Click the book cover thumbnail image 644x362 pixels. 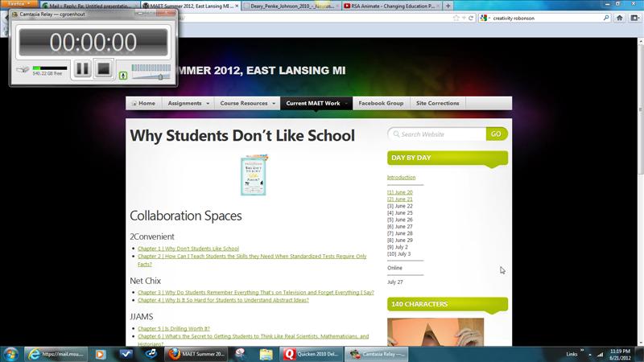point(254,175)
